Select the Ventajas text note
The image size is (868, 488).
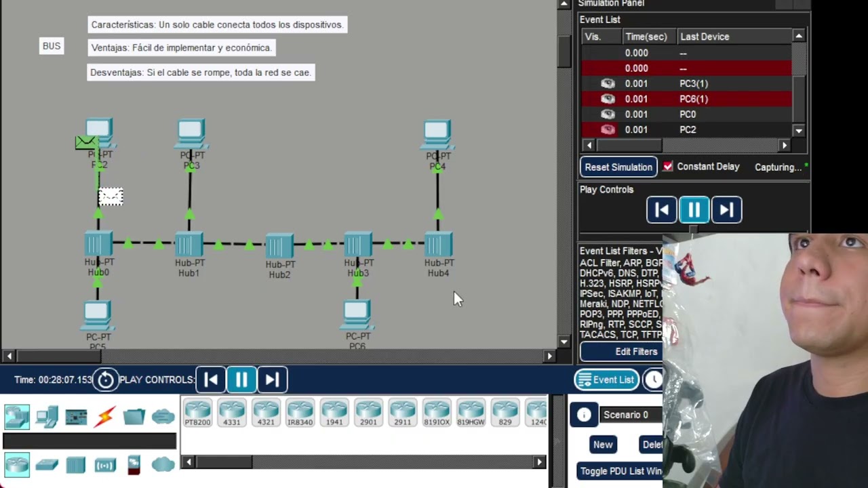click(x=181, y=47)
